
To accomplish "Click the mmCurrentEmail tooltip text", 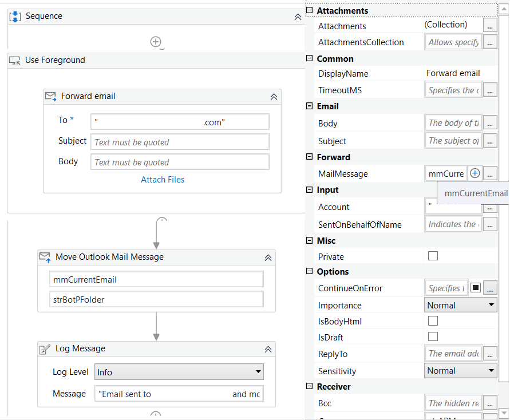I will [476, 193].
